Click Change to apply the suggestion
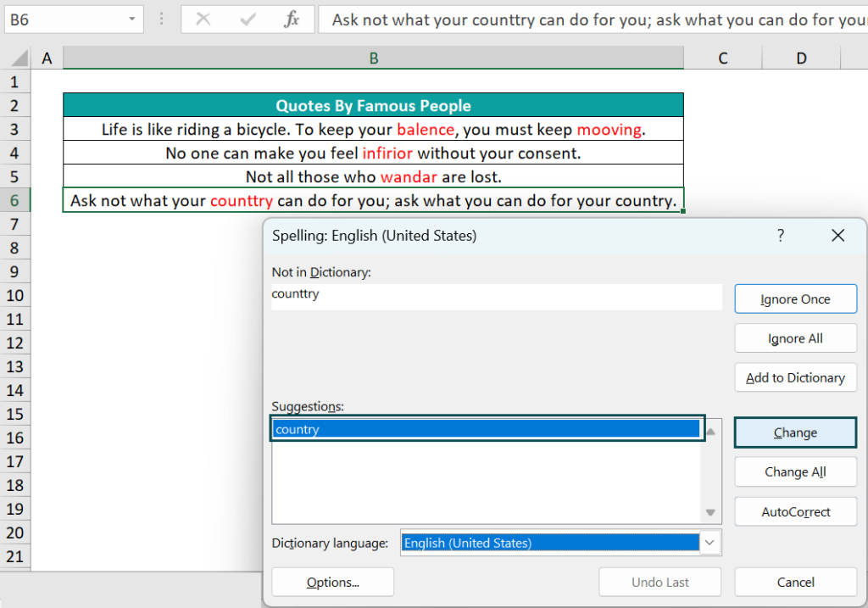This screenshot has width=868, height=608. tap(795, 432)
